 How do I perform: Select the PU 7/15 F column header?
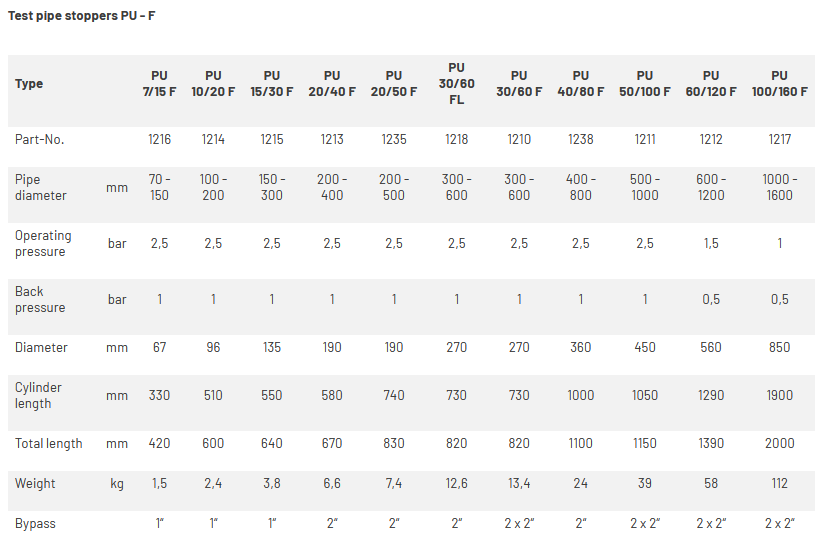[x=159, y=83]
